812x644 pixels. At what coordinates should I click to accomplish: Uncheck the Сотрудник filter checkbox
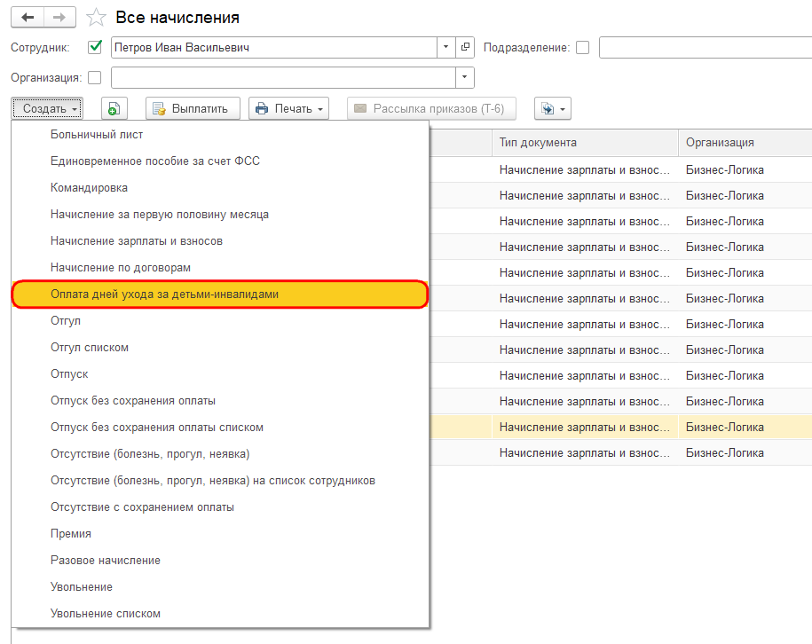95,47
